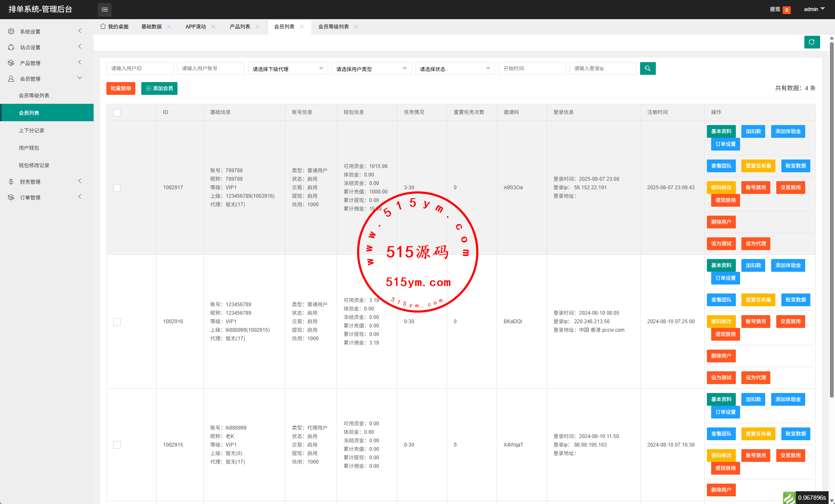Check the row checkbox for ID 1002916

(117, 322)
